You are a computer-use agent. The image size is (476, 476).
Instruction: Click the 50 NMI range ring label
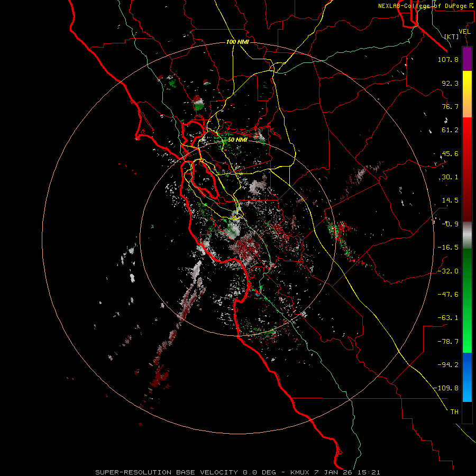(x=237, y=140)
